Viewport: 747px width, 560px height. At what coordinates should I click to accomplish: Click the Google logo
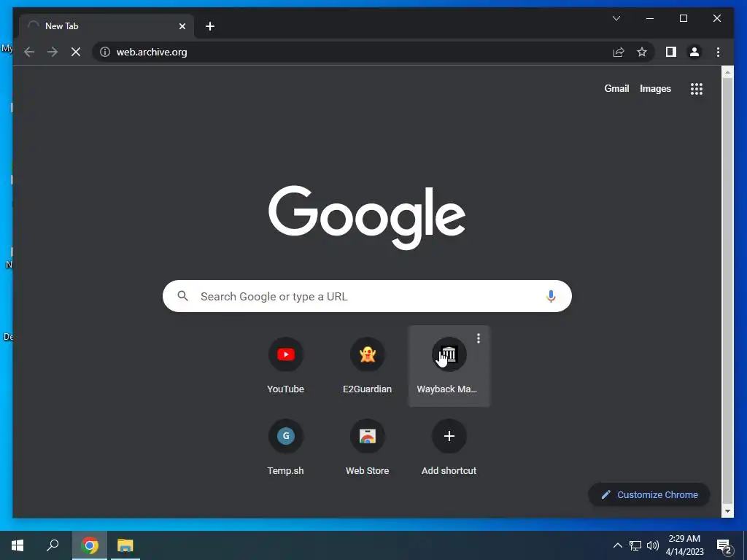[x=367, y=217]
